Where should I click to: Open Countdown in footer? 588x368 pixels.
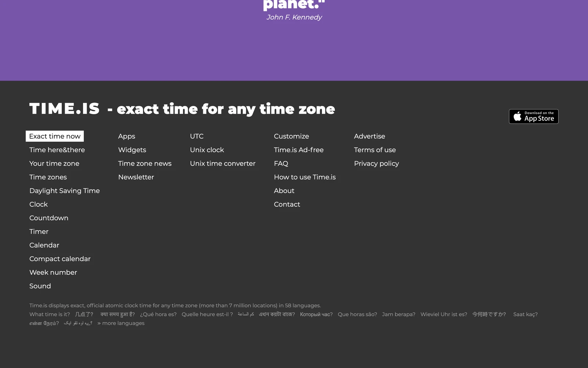point(49,218)
